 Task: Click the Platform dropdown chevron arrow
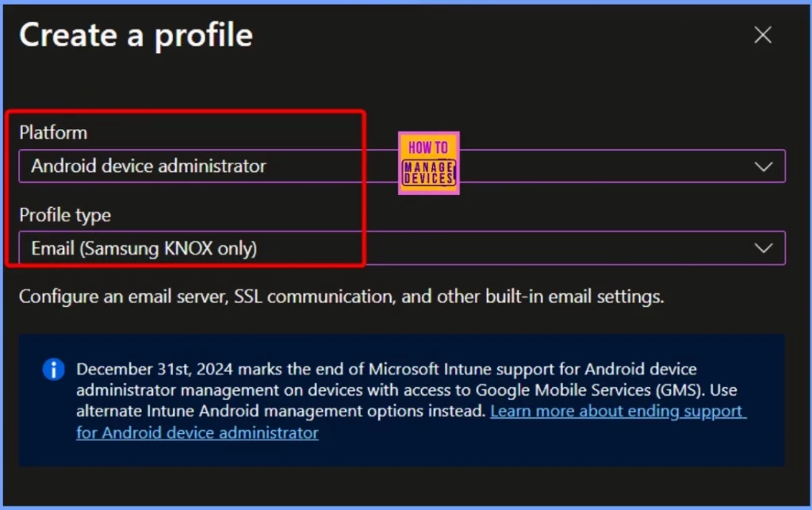click(764, 167)
